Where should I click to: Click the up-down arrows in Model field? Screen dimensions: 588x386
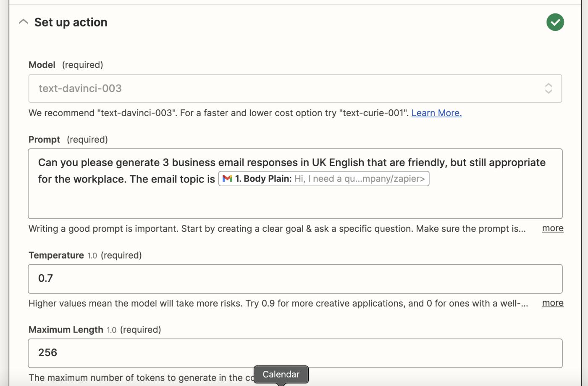point(548,88)
